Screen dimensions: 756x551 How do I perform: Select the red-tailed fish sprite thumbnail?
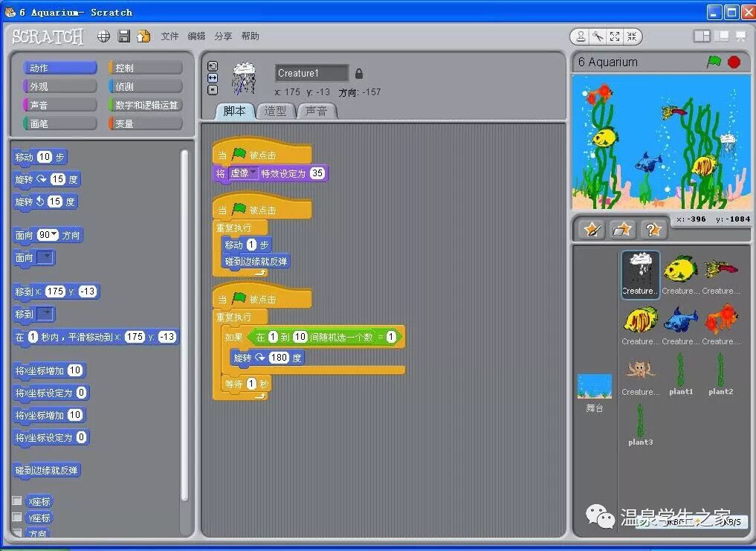[720, 274]
